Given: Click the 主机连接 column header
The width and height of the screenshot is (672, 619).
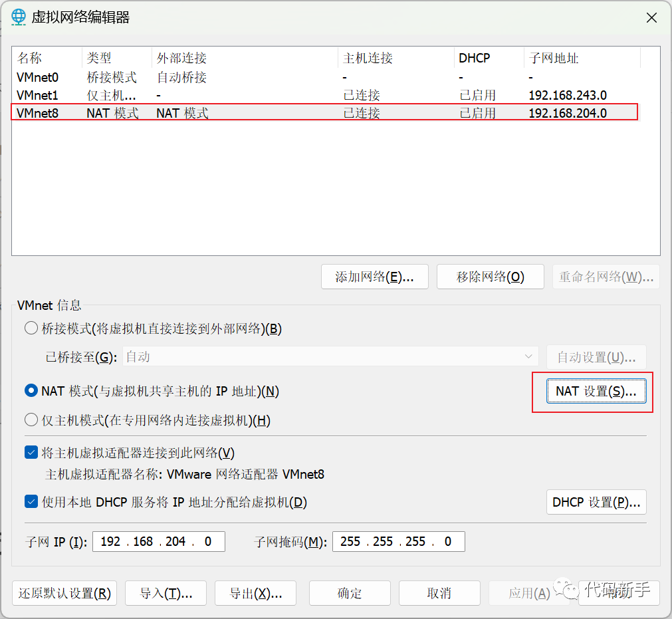Looking at the screenshot, I should click(x=396, y=58).
